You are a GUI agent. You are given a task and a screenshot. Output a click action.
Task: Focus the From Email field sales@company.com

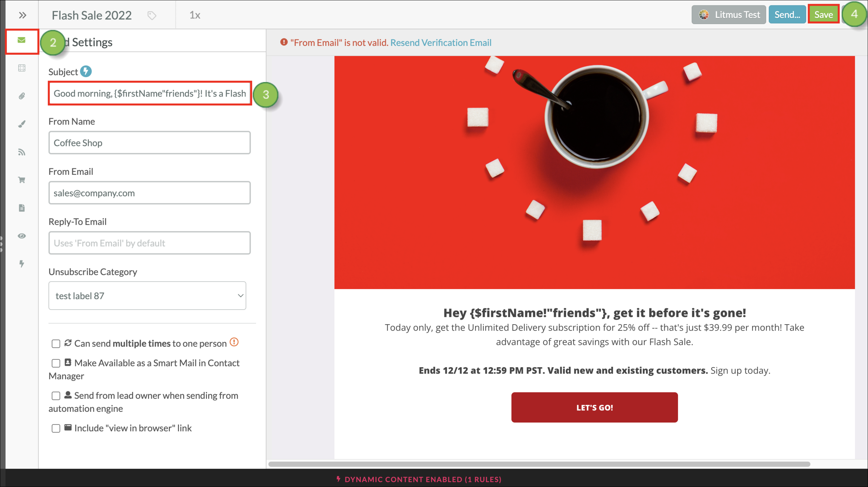150,193
